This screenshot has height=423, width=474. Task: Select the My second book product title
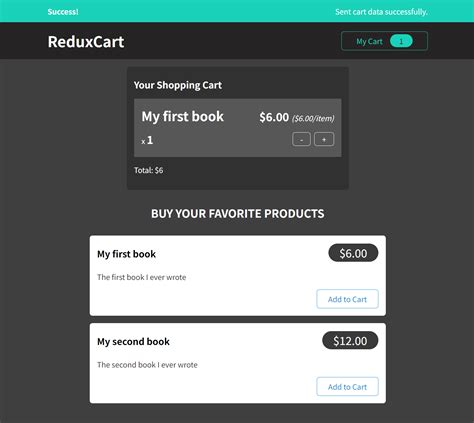[x=133, y=342]
